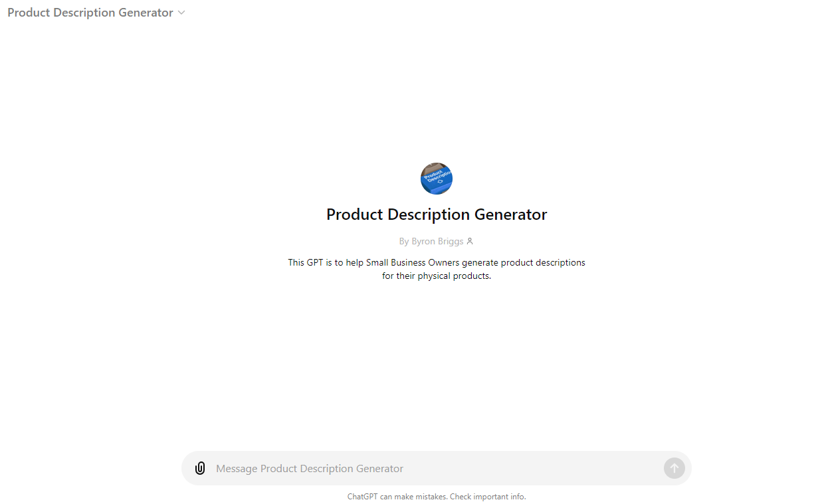
Task: Click the large Product Description Generator heading
Action: pos(437,214)
